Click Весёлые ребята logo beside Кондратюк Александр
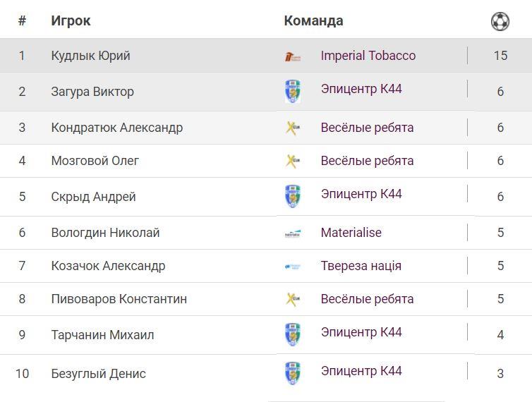532x402 pixels. tap(293, 128)
